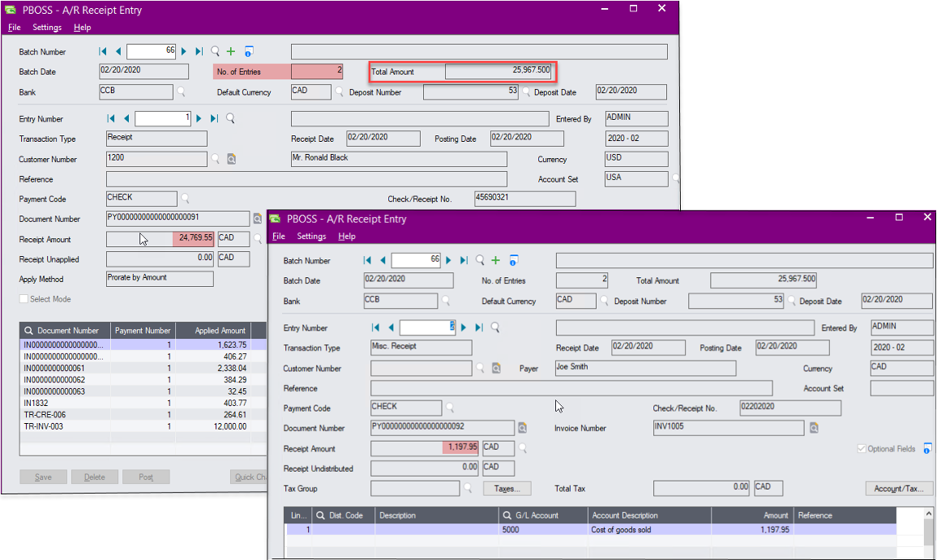This screenshot has width=937, height=560.
Task: Click Payer field containing Joe Smith
Action: tap(645, 368)
